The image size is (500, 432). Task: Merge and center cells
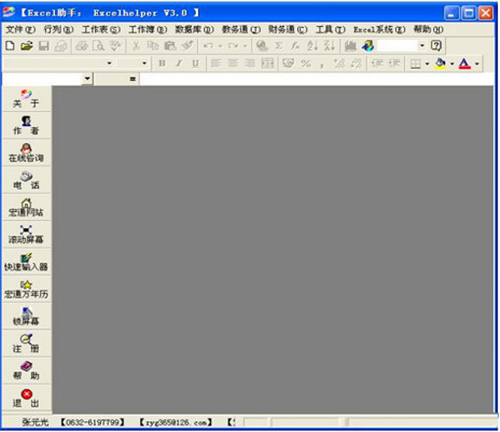pos(267,63)
